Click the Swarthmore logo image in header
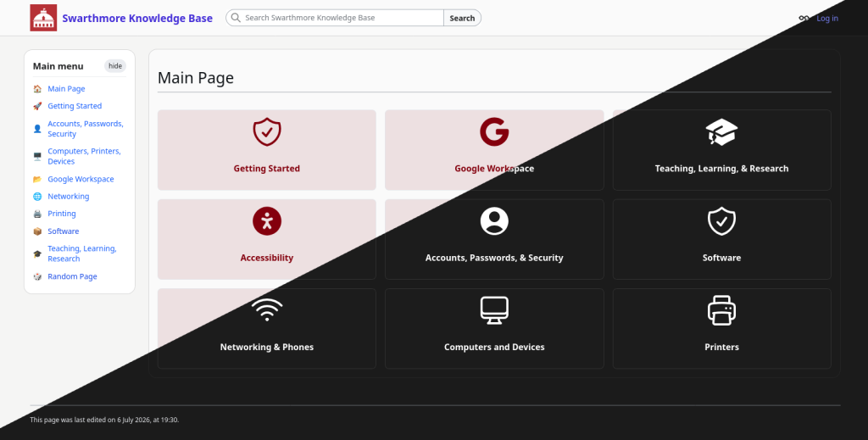Image resolution: width=868 pixels, height=440 pixels. pos(43,18)
